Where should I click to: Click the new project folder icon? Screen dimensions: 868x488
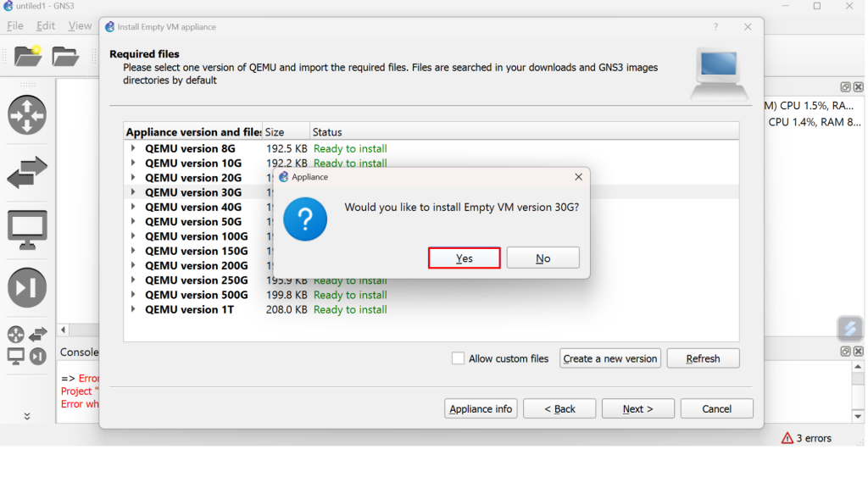[x=28, y=57]
